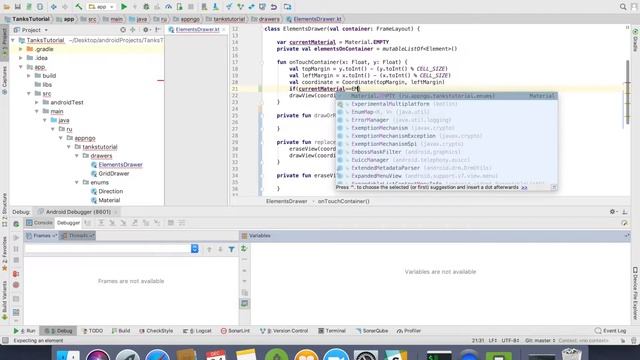Open the thread selector combo box
This screenshot has height=360, width=640.
pos(111,249)
